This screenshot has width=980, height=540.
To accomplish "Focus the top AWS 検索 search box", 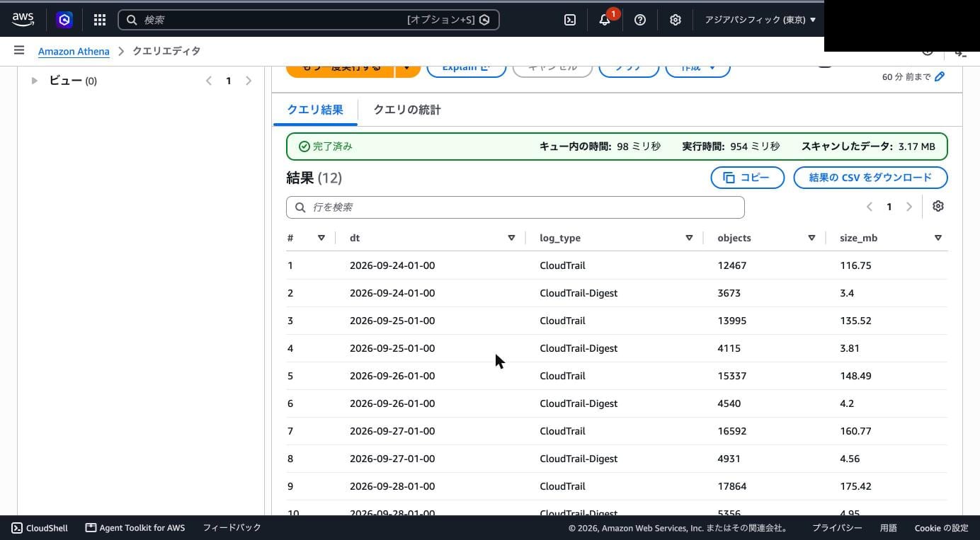I will click(309, 20).
